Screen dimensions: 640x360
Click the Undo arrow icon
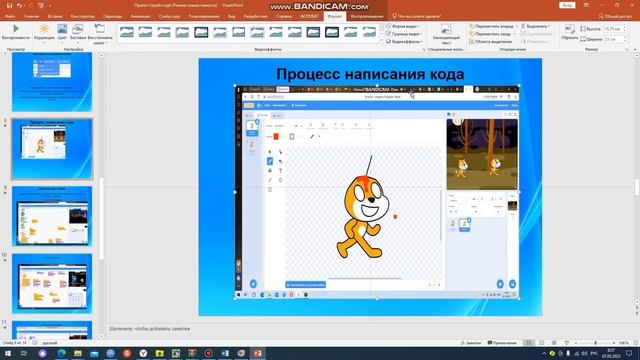(x=19, y=5)
